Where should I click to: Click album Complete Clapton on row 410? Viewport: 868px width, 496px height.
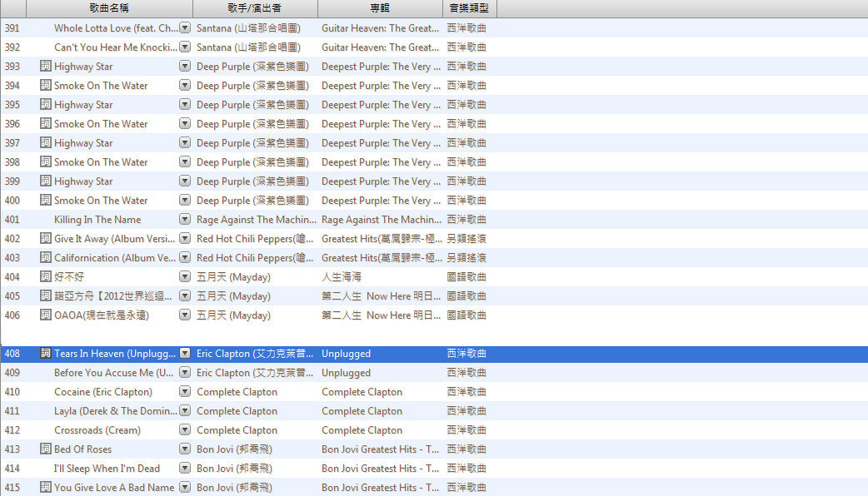362,392
